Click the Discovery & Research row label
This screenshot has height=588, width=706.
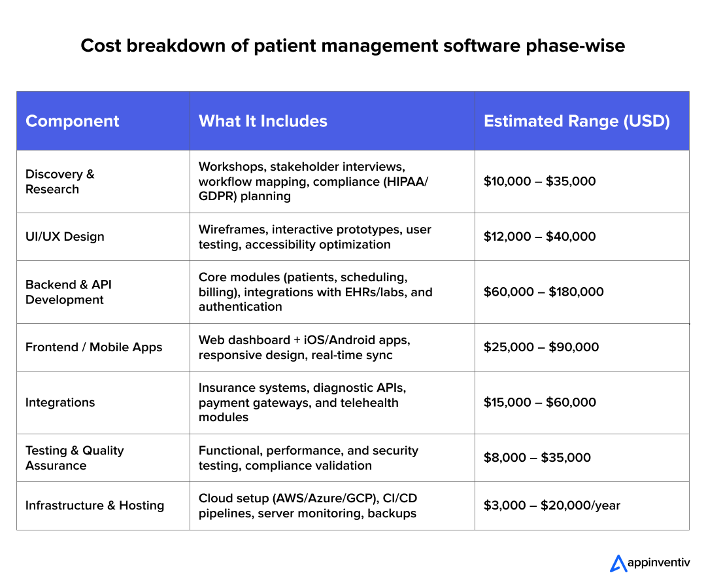(x=60, y=182)
